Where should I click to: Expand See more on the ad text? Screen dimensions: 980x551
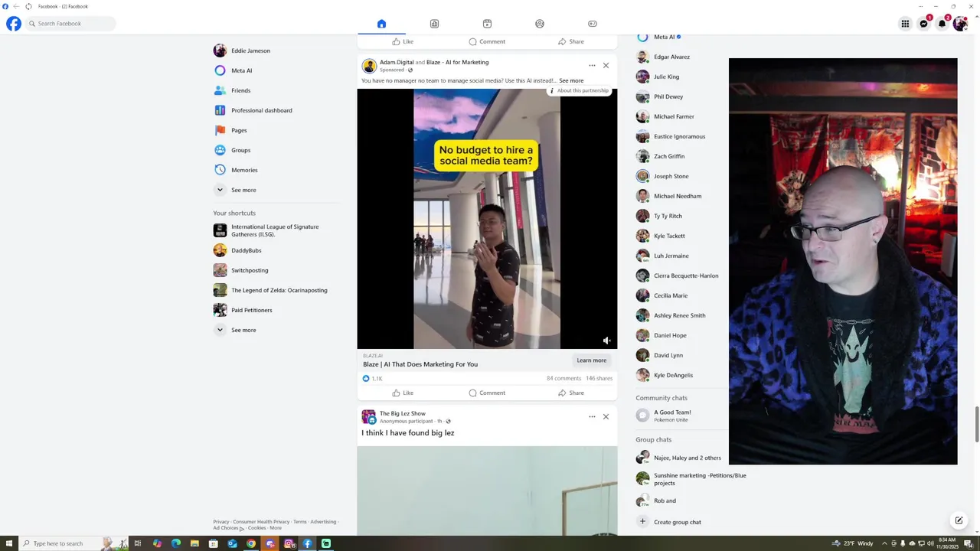[x=571, y=80]
